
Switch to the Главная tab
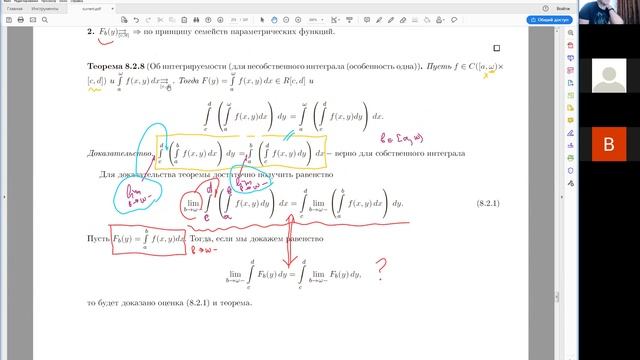pos(15,9)
